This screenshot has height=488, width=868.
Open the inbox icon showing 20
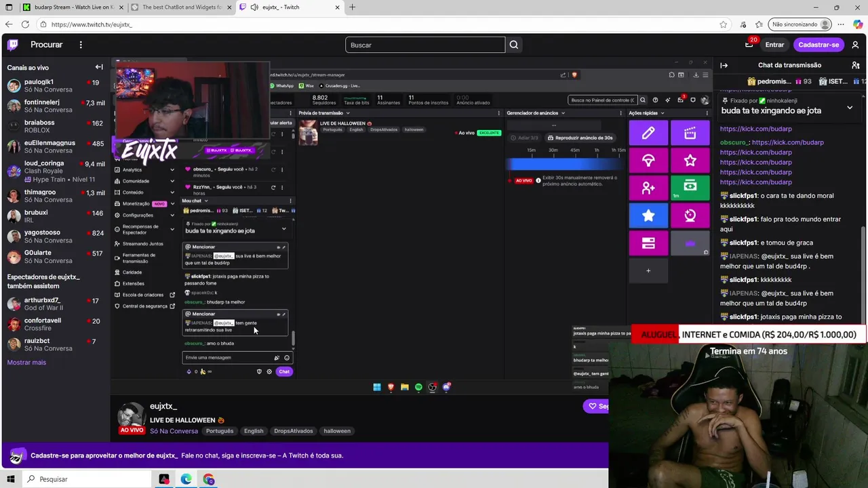click(x=749, y=45)
